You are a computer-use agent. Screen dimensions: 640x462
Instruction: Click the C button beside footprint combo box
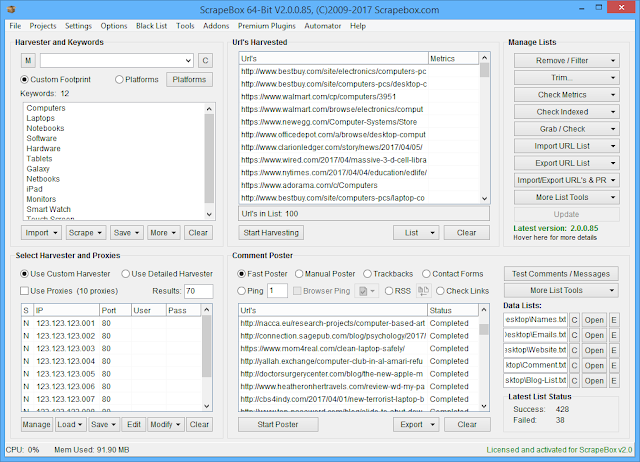[x=205, y=60]
